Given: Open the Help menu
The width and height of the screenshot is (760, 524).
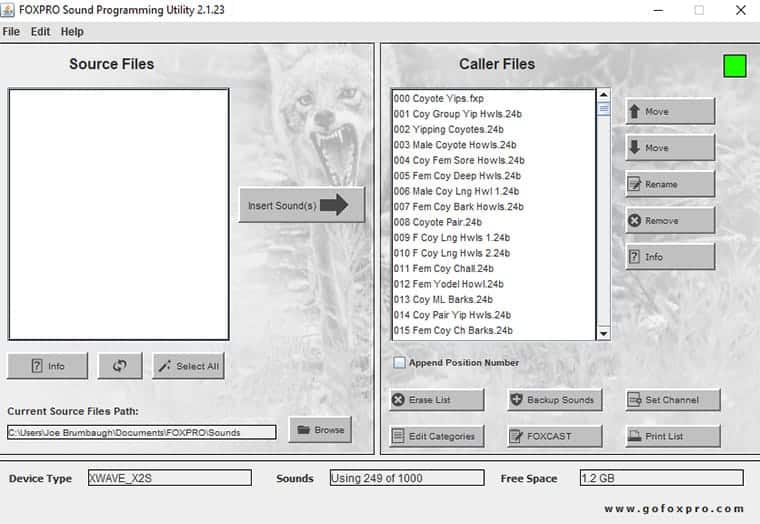Looking at the screenshot, I should [x=72, y=32].
